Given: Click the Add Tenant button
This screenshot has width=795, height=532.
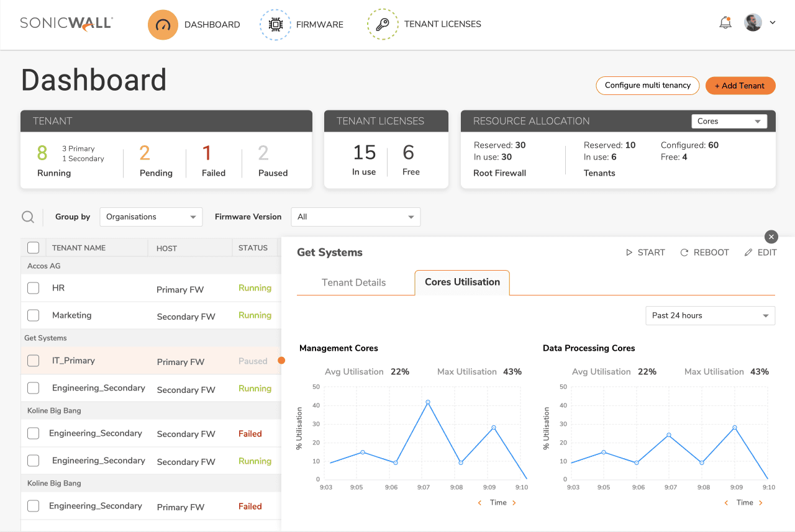Looking at the screenshot, I should [x=740, y=86].
